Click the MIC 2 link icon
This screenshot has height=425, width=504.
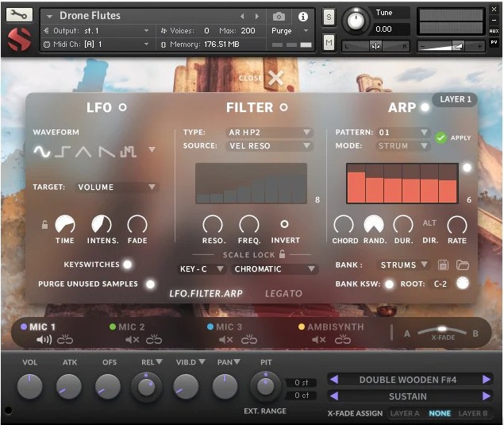coord(154,339)
